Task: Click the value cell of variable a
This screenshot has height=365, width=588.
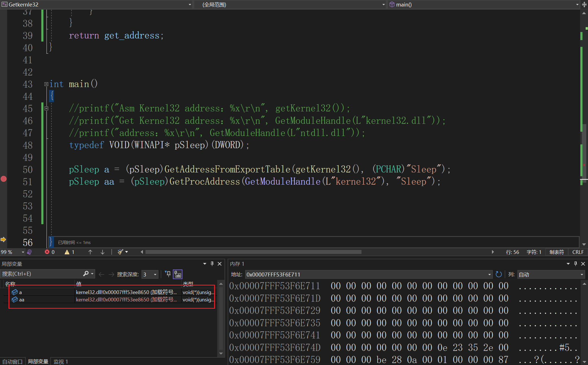Action: 128,292
